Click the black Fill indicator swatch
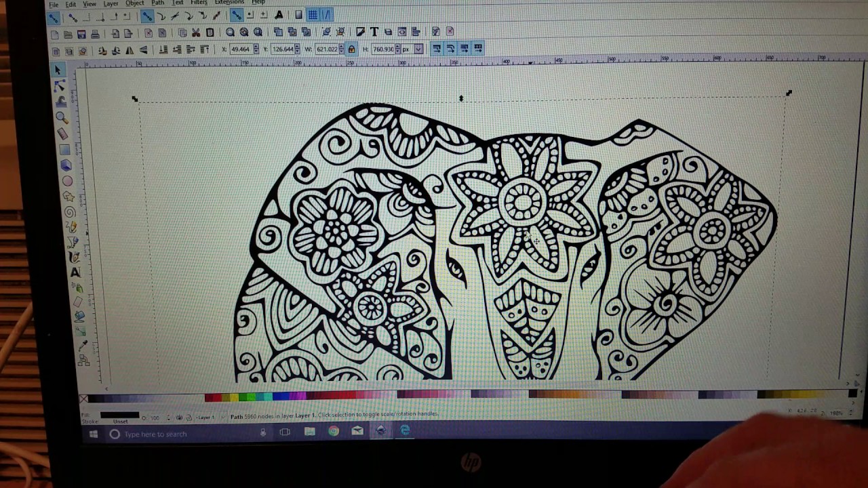Screen dimensions: 868x488 119,415
